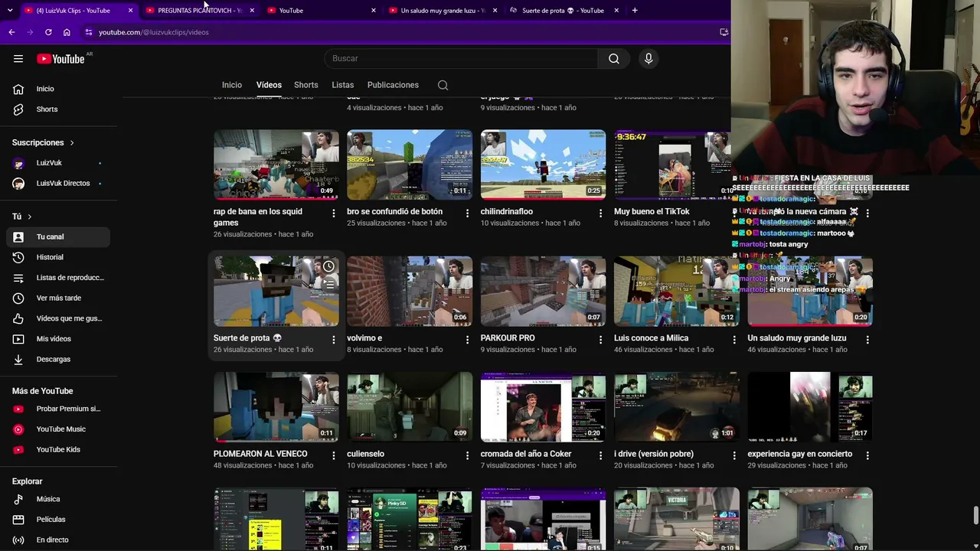The height and width of the screenshot is (551, 980).
Task: Play the cromada del año a Coker thumbnail
Action: [x=543, y=407]
